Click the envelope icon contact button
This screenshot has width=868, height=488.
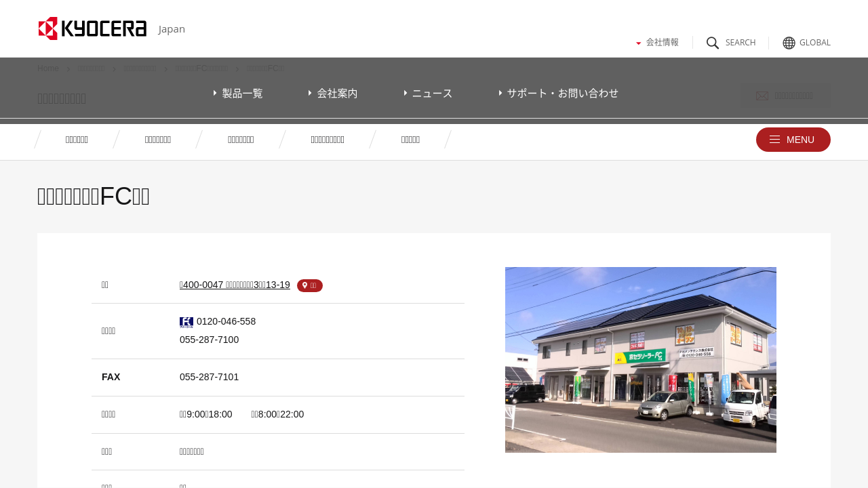(762, 96)
